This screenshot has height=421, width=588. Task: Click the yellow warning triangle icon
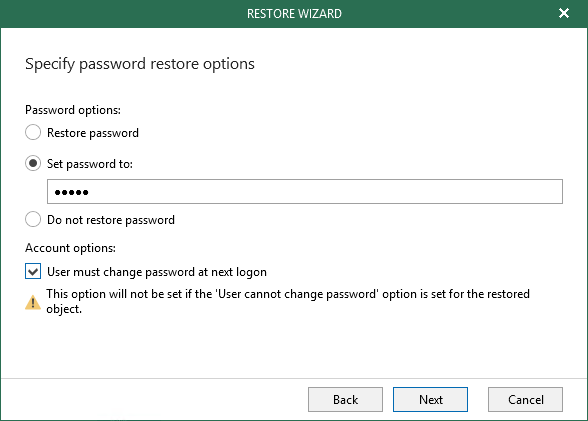click(x=33, y=302)
